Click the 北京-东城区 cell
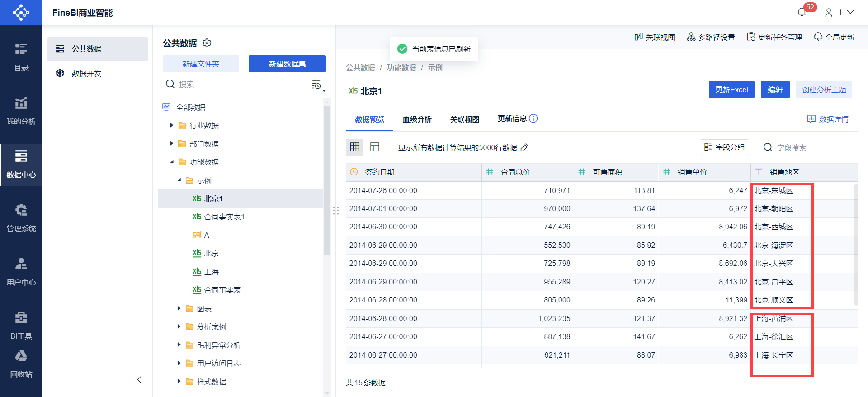The image size is (868, 397). coord(804,190)
